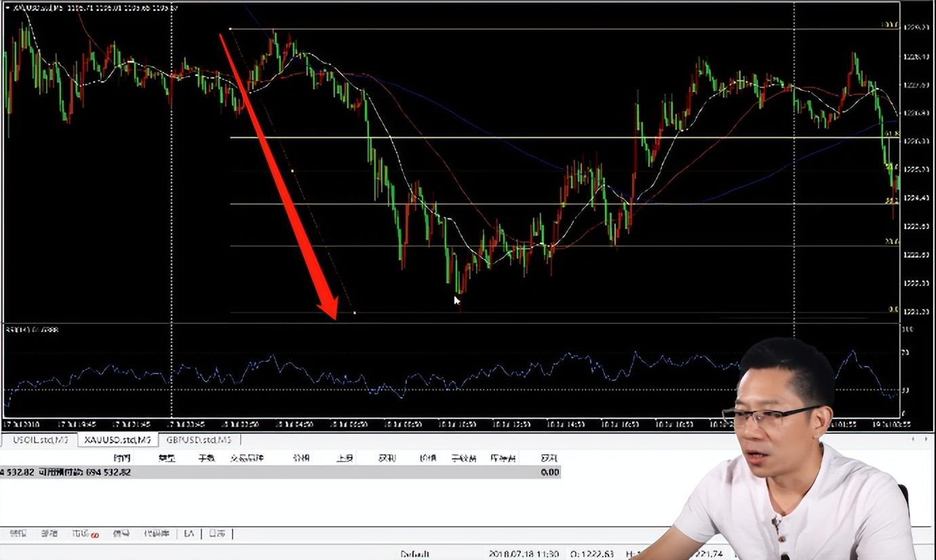The height and width of the screenshot is (560, 936).
Task: Select the XAUUSD.std,M5 chart tab
Action: tap(118, 440)
